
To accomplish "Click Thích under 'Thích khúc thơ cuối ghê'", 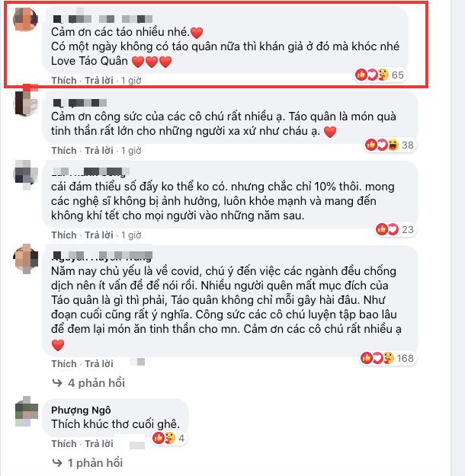I will click(x=64, y=443).
